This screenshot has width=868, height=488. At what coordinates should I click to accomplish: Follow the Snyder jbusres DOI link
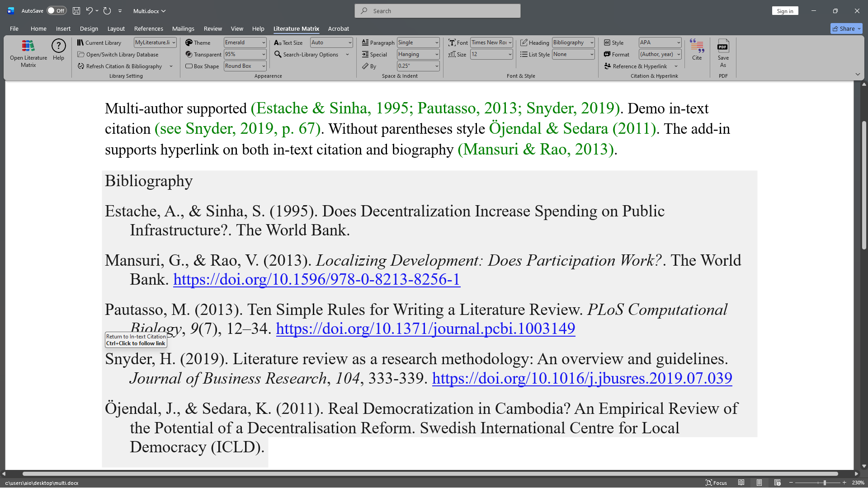tap(582, 378)
